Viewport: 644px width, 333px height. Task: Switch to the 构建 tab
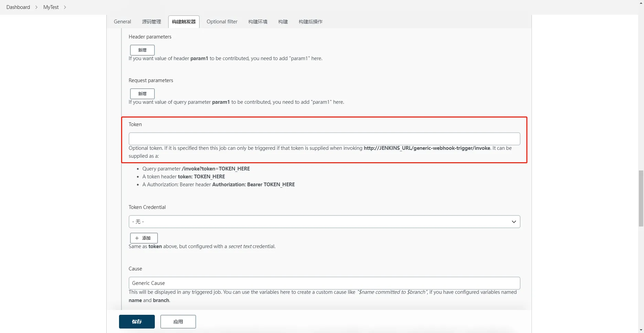tap(283, 22)
